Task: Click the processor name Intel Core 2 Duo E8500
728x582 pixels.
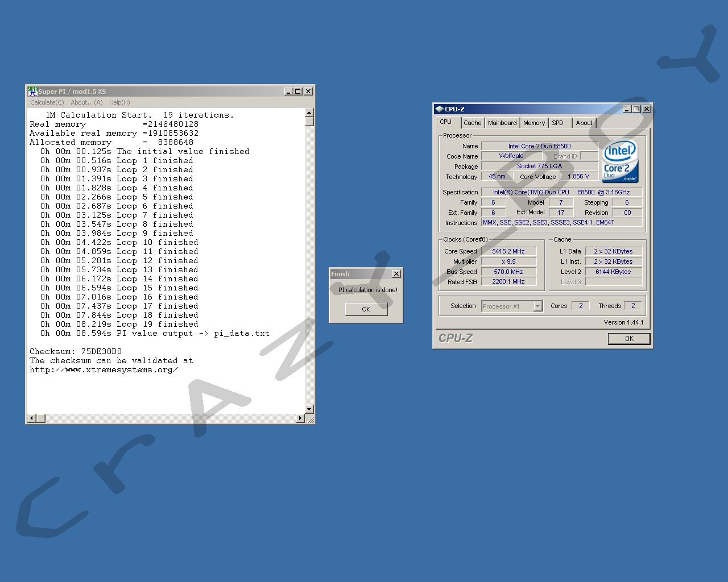Action: tap(539, 146)
